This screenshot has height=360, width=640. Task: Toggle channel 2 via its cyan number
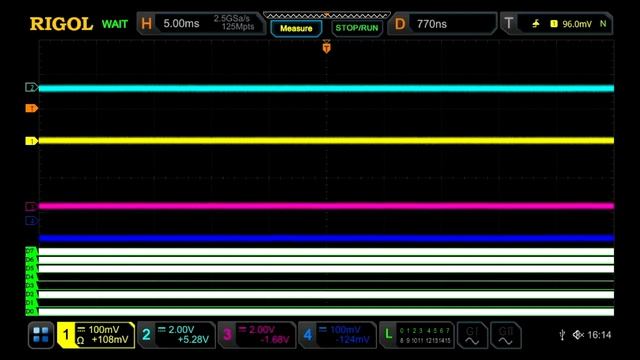(146, 335)
